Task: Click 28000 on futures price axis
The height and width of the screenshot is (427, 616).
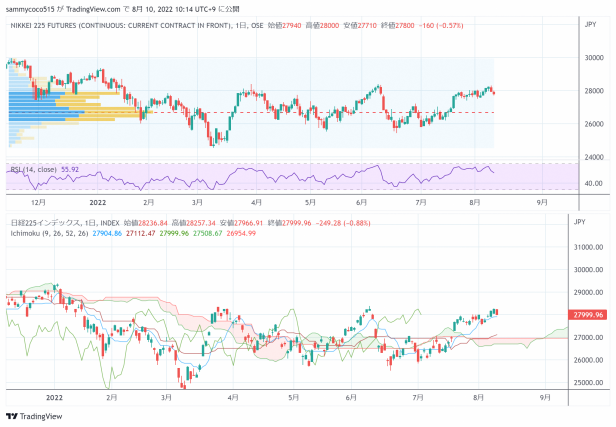Action: click(x=594, y=91)
